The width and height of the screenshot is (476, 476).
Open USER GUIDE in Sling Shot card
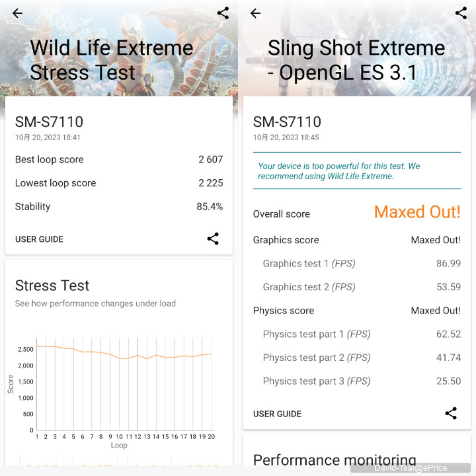(277, 414)
